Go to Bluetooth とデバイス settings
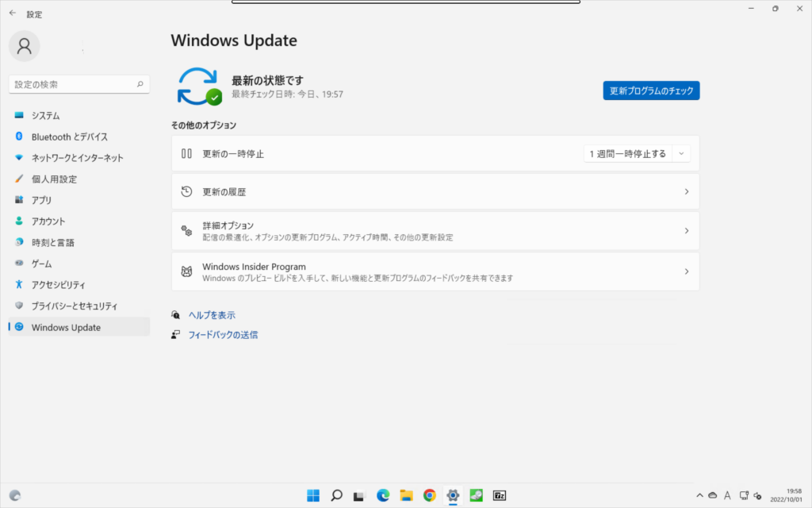The image size is (812, 508). (x=69, y=137)
